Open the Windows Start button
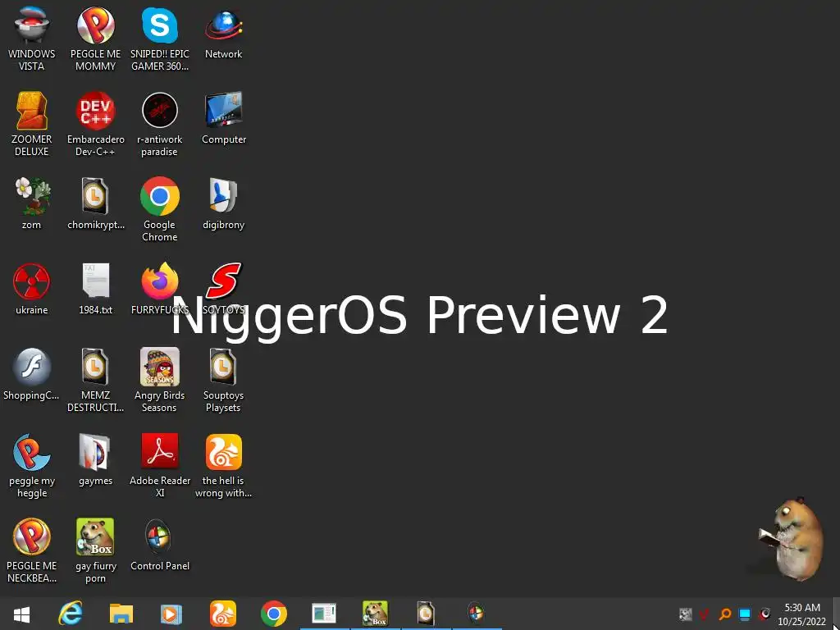Viewport: 840px width, 630px height. pyautogui.click(x=21, y=614)
